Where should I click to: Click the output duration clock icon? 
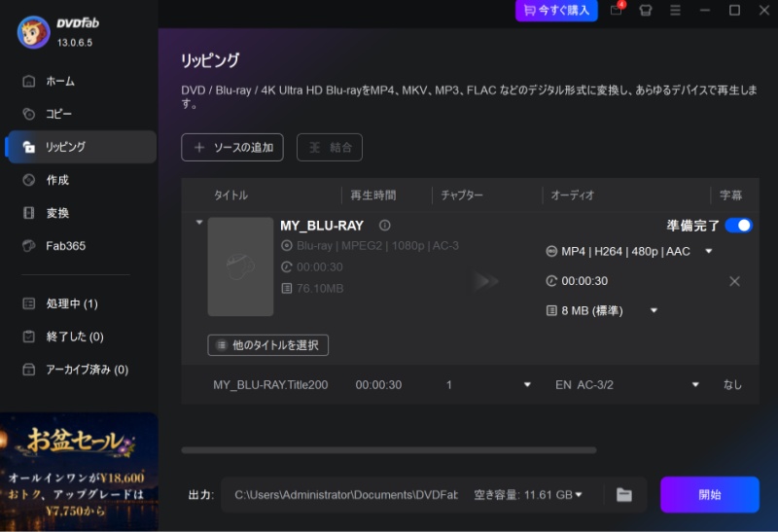coord(551,281)
